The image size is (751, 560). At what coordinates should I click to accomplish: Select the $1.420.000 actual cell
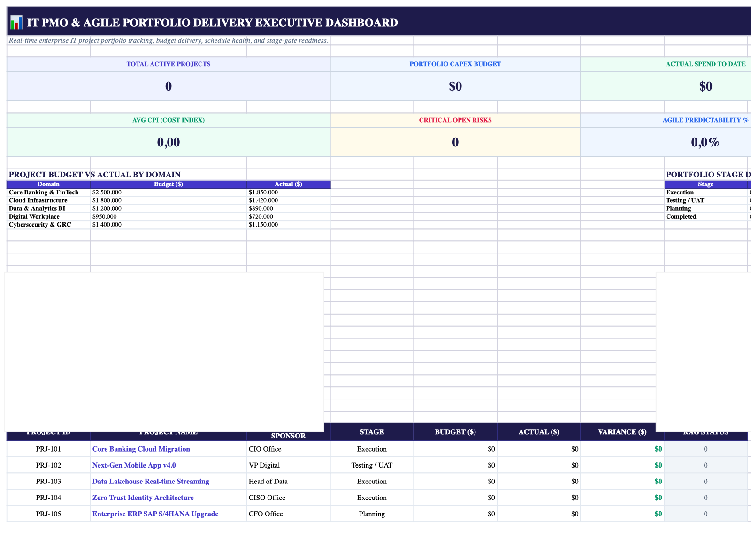289,200
